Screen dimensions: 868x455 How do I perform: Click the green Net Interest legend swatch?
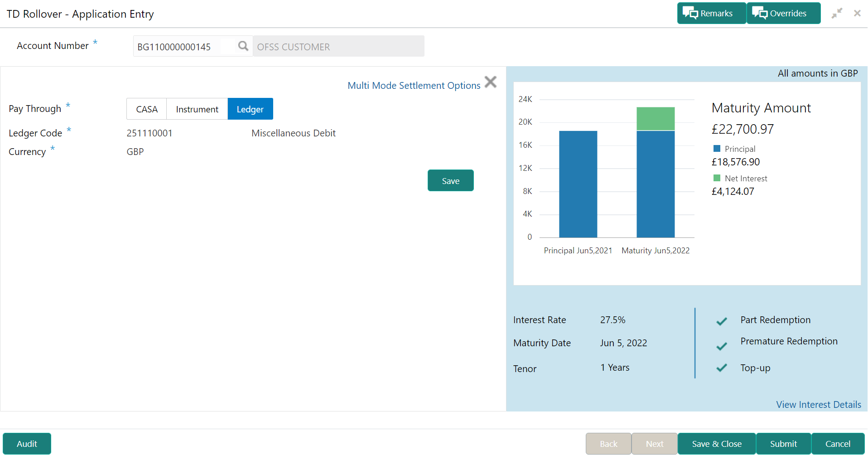717,178
